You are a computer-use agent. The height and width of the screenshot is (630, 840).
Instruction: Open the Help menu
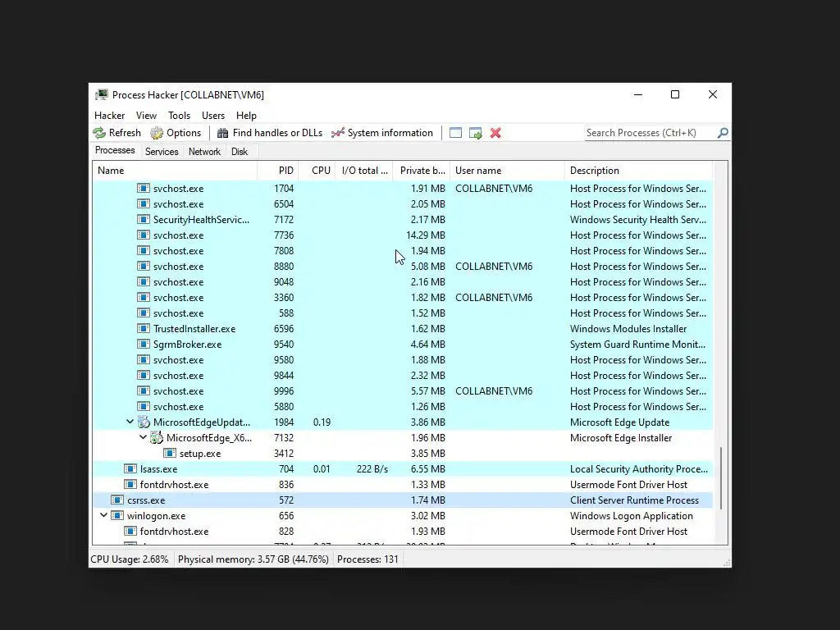tap(246, 115)
